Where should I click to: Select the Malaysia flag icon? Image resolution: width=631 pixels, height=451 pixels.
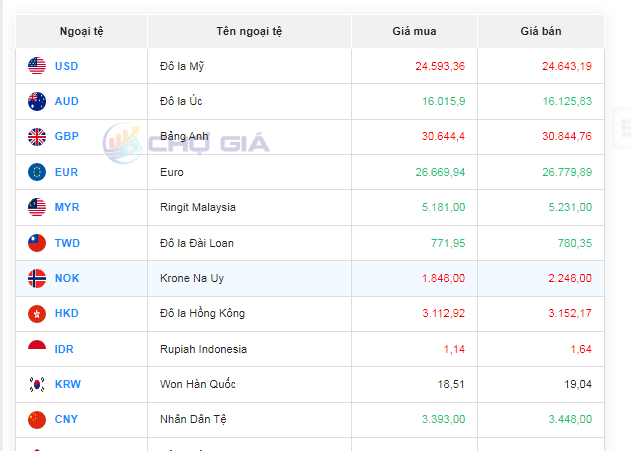pos(37,207)
